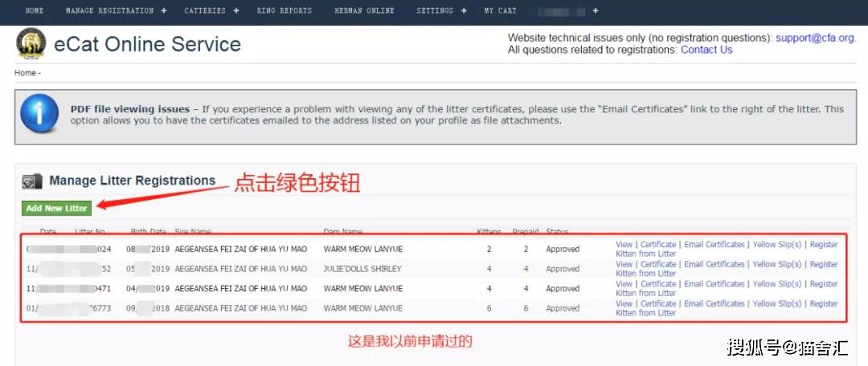Click the eCat Online Service title

tap(147, 44)
